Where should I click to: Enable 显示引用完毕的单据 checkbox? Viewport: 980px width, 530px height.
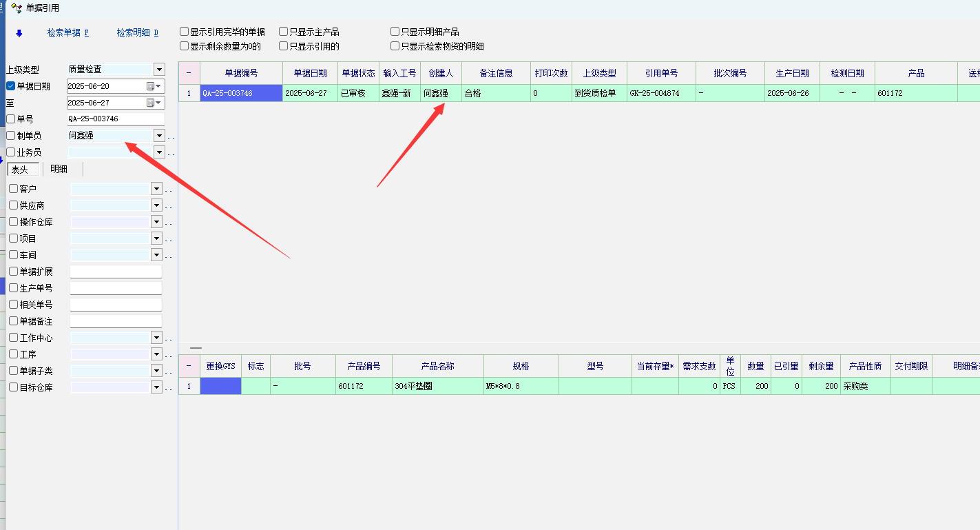184,32
